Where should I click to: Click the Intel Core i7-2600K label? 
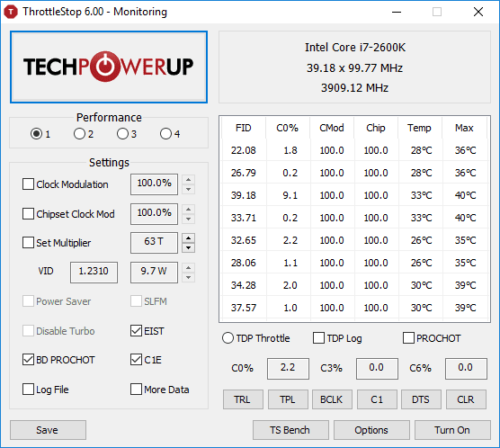click(355, 48)
